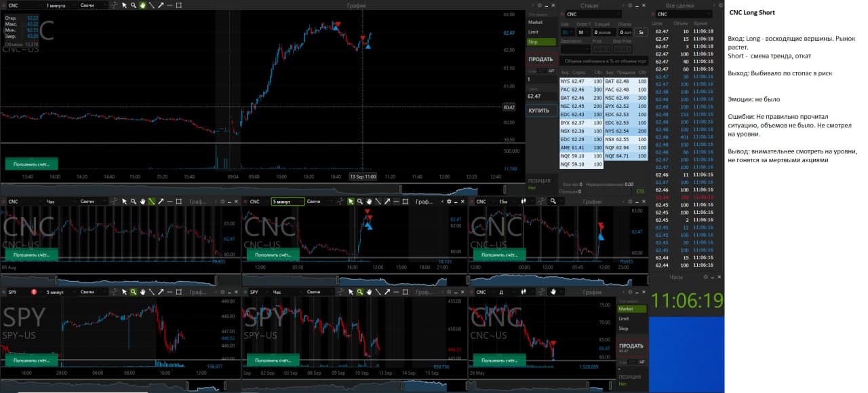Click Пополнить счёт in main CNC chart
868x393 pixels.
32,164
